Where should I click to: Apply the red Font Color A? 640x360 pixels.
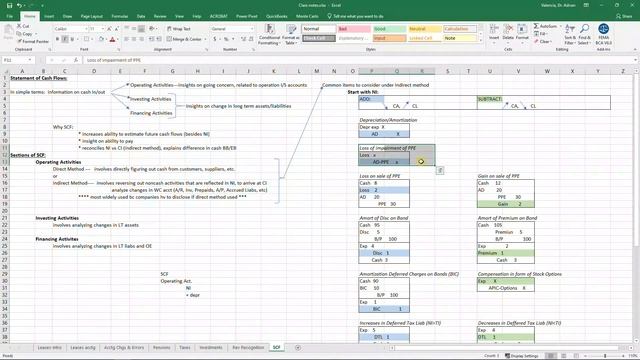tap(112, 39)
